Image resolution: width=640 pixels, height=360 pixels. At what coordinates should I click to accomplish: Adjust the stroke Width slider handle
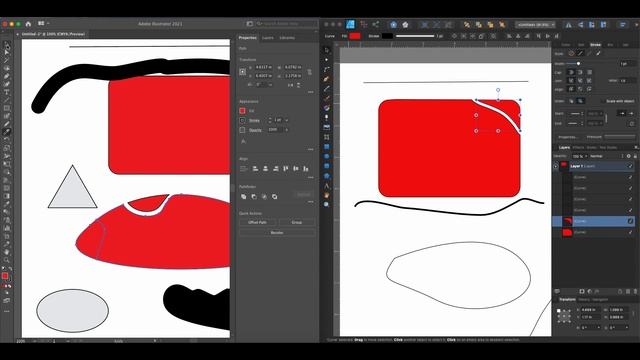coord(578,64)
